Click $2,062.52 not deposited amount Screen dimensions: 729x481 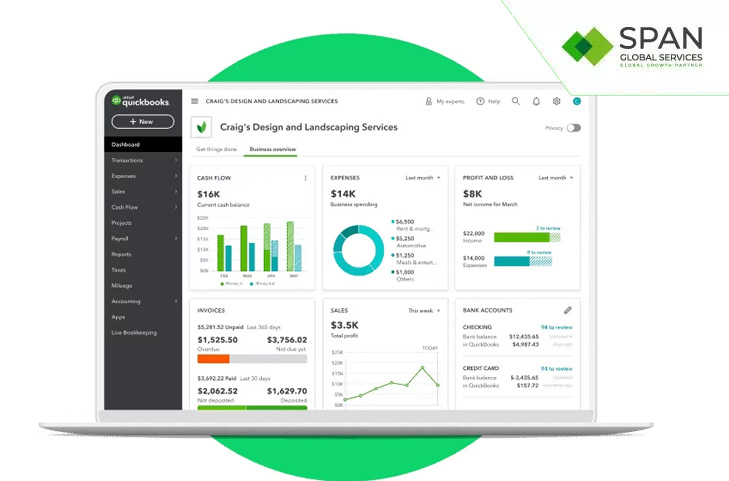pyautogui.click(x=218, y=391)
